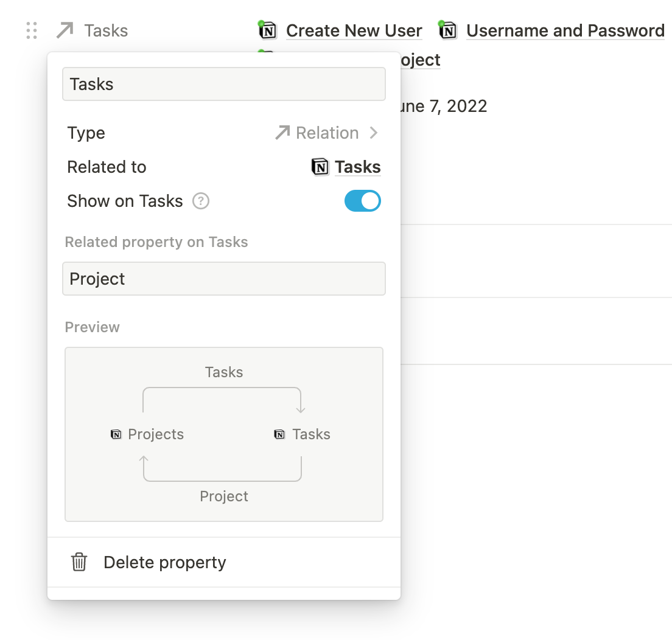This screenshot has width=672, height=640.
Task: Click the Tasks icon in the preview diagram
Action: click(x=279, y=434)
